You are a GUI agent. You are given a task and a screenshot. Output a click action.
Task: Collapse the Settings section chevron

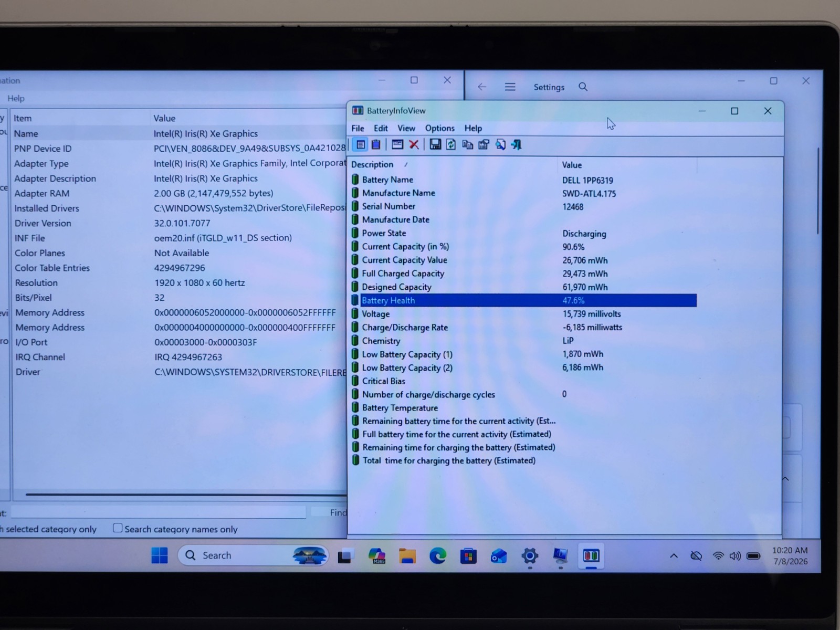point(785,479)
